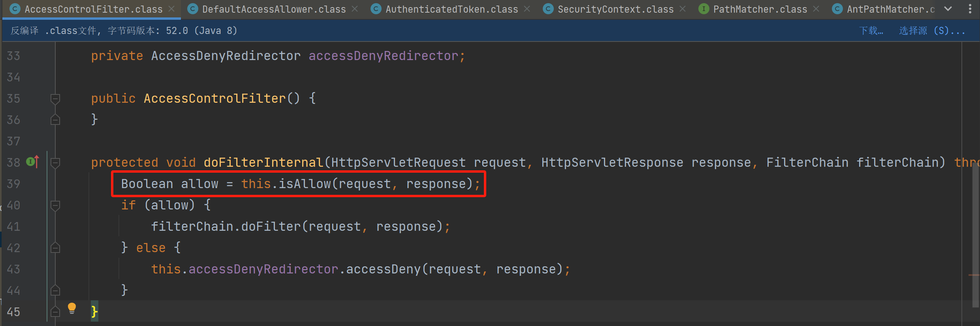Click on isAllow method call in line 39

pyautogui.click(x=305, y=184)
